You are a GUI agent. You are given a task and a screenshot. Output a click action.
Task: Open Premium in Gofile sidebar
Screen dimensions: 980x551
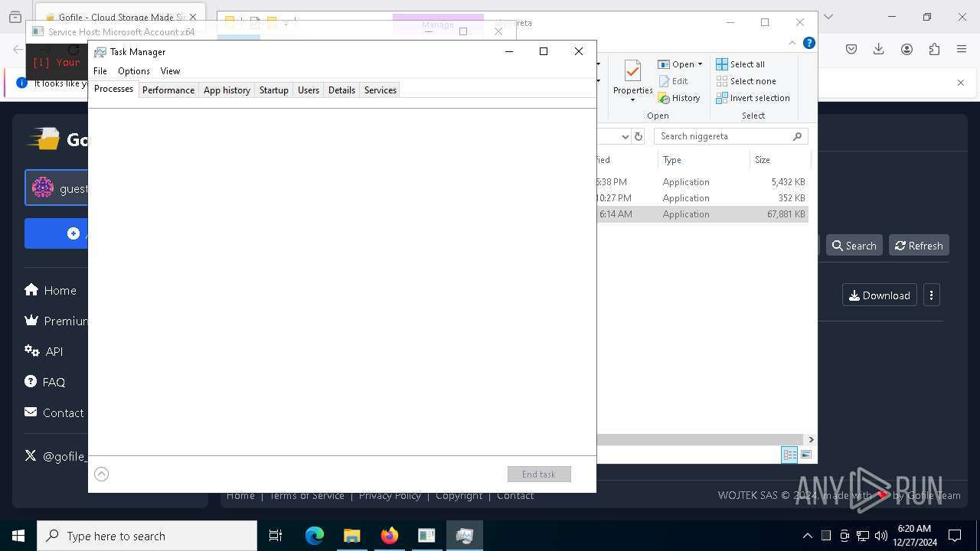click(x=56, y=321)
